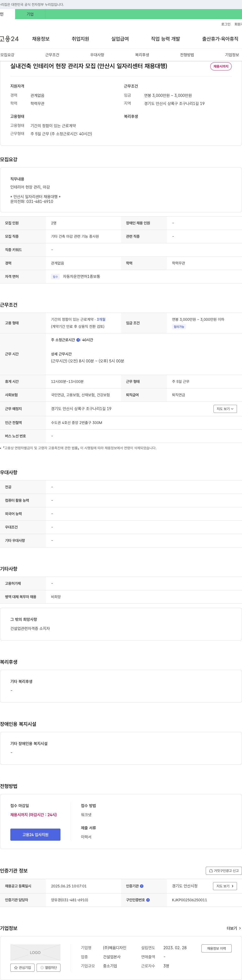The width and height of the screenshot is (242, 980).
Task: Click the 설립연도 value 2023. 02. 28
Action: (175, 948)
